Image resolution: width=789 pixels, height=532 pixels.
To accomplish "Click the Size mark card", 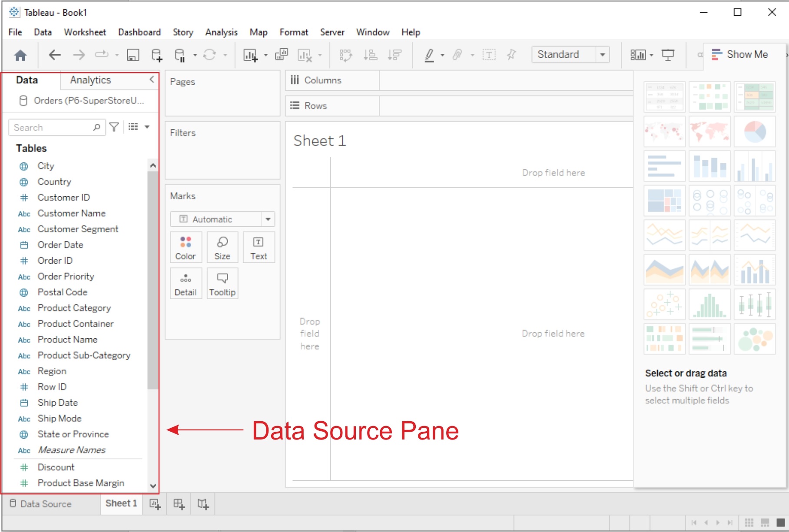I will 222,248.
